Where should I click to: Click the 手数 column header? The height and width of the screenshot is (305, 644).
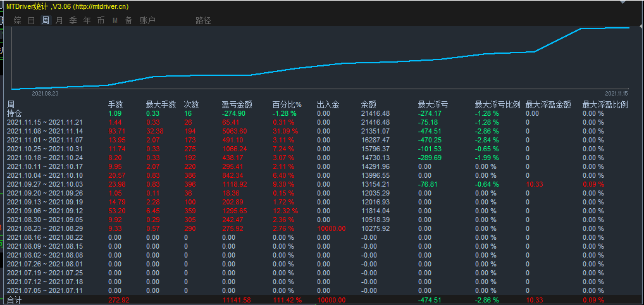tap(115, 105)
